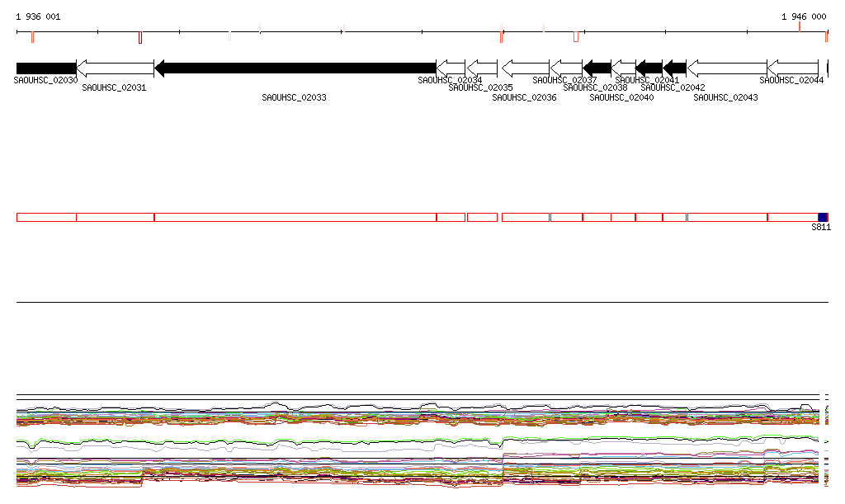Click the blue S811 segment box
Viewport: 845px width, 504px height.
(x=823, y=218)
